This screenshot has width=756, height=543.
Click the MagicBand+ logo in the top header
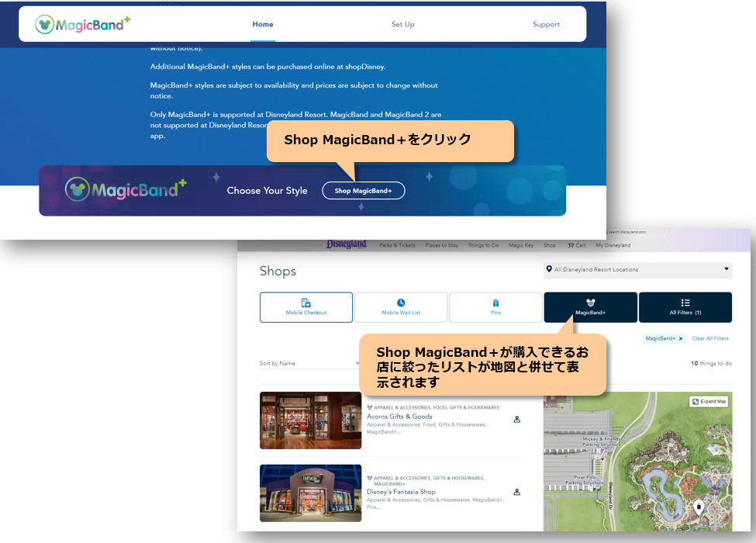[x=82, y=24]
